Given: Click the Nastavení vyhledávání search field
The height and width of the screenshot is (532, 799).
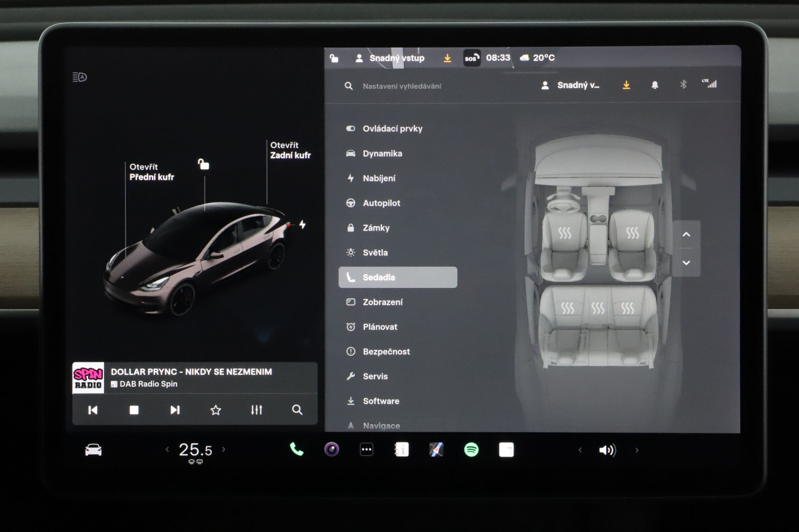Looking at the screenshot, I should [402, 86].
